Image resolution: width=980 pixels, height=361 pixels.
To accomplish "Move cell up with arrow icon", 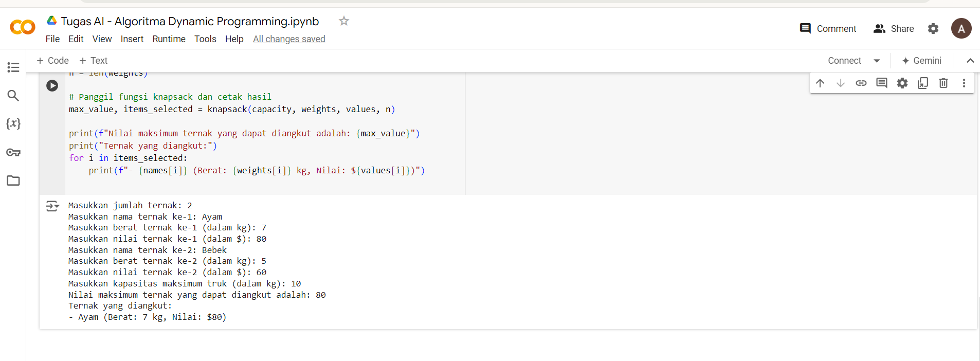I will click(820, 83).
